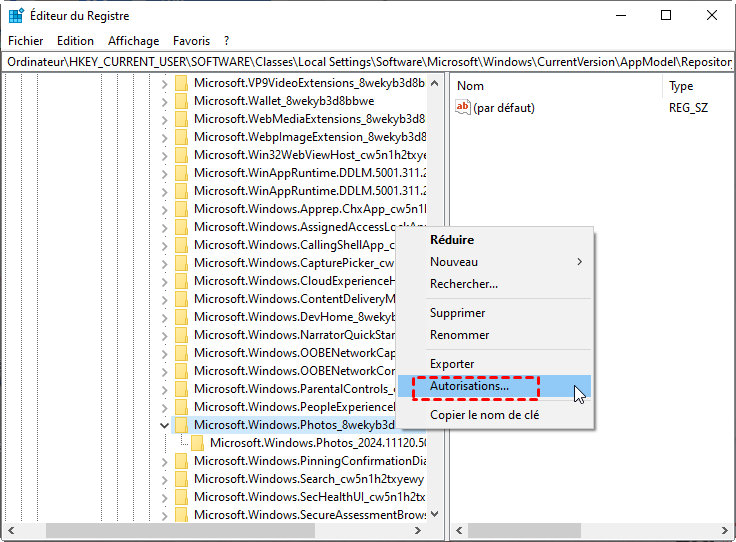Click folder icon of Microsoft.Wallet_8wekyb3d8bbwe
The image size is (736, 542).
[181, 101]
